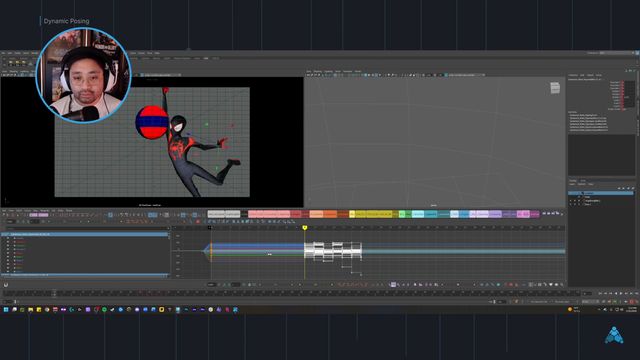Image resolution: width=640 pixels, height=360 pixels.
Task: Toggle playback box of third layer row
Action: [575, 200]
